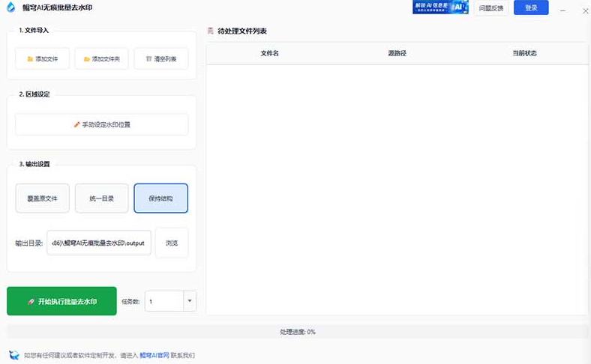The image size is (591, 364).
Task: Click the bird logo icon in footer
Action: coord(14,354)
